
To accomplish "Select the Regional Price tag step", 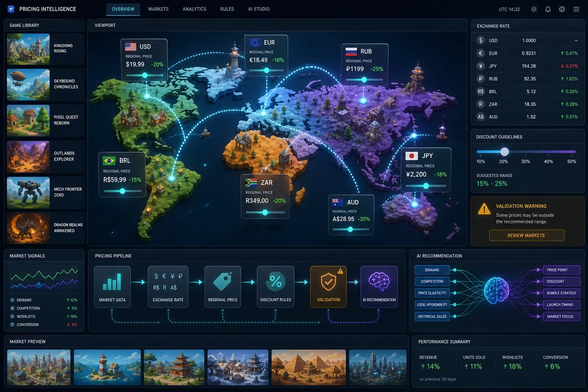I will point(223,287).
